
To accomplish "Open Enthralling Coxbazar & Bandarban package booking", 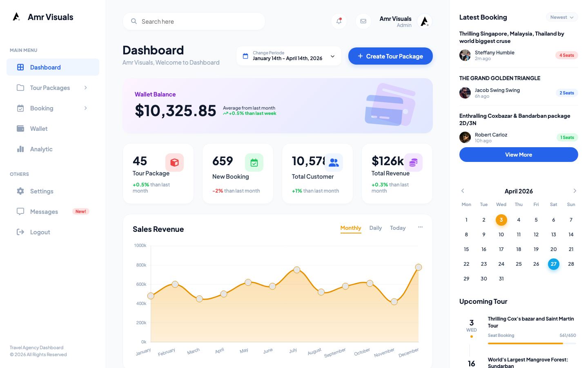I will coord(515,119).
